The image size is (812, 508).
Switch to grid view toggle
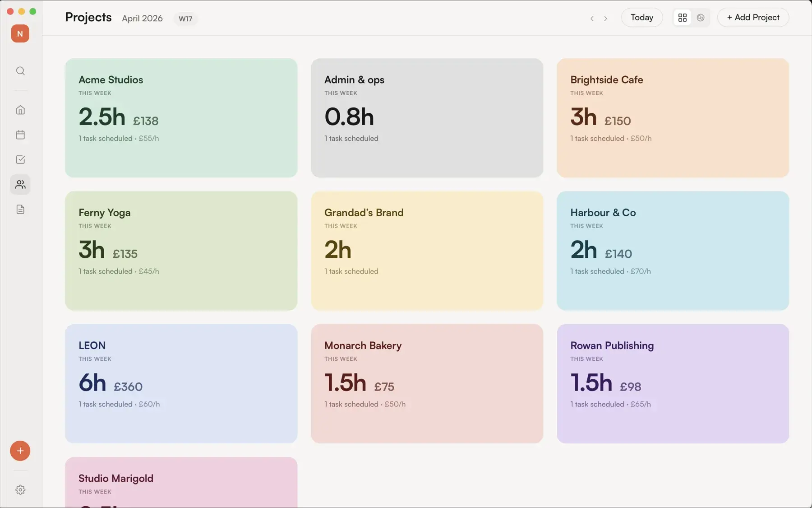click(x=683, y=18)
